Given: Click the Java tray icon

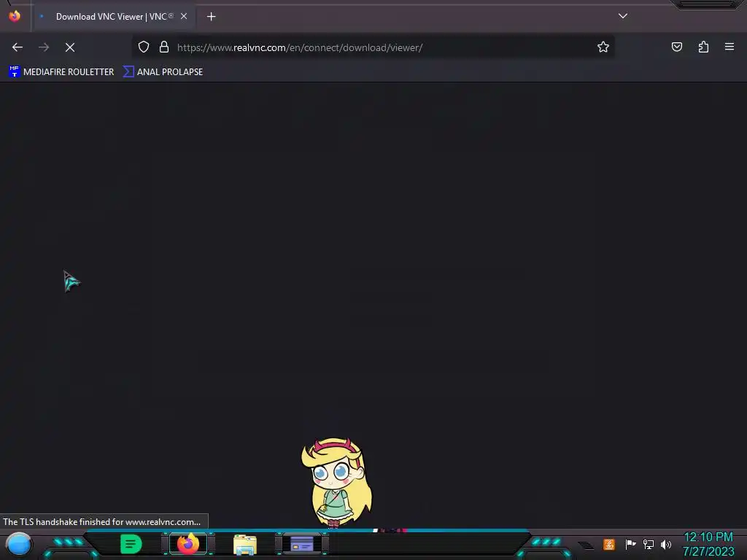Looking at the screenshot, I should [x=608, y=544].
